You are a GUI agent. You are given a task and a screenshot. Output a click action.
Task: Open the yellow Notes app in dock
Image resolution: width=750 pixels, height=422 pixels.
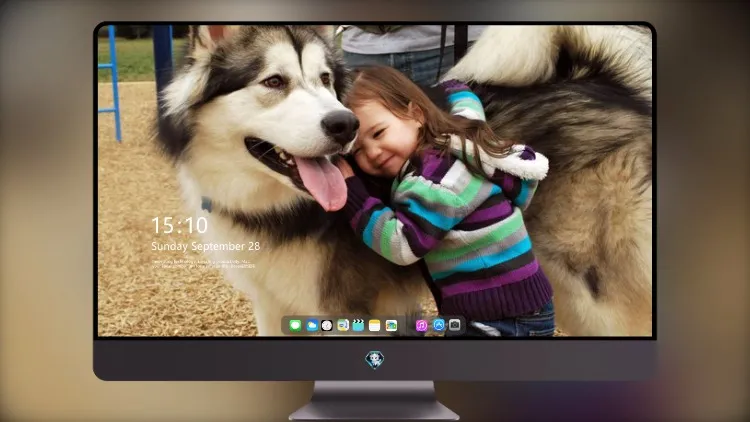coord(375,325)
